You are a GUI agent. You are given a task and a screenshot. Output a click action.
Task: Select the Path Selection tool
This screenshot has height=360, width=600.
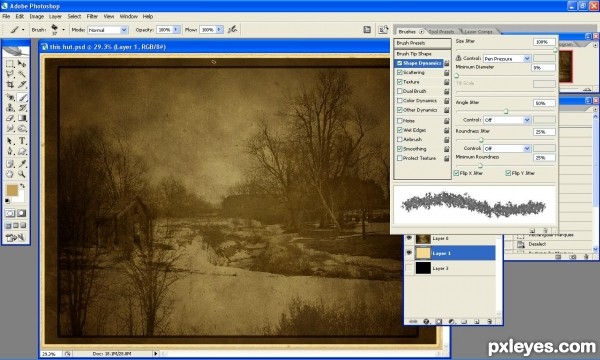coord(10,141)
